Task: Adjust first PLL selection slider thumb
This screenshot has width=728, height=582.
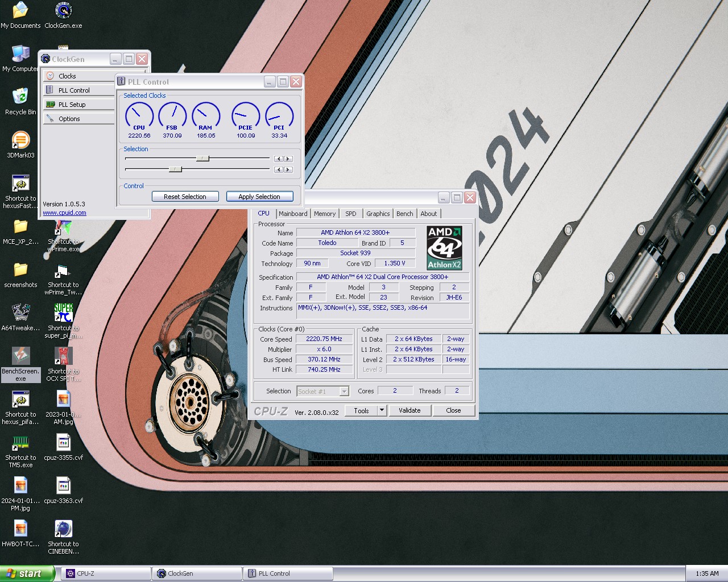Action: click(202, 159)
